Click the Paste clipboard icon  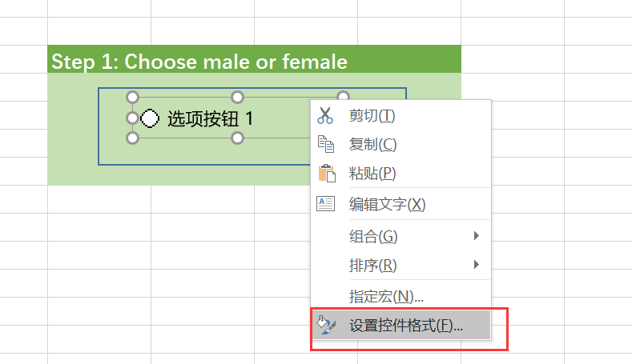[x=325, y=173]
